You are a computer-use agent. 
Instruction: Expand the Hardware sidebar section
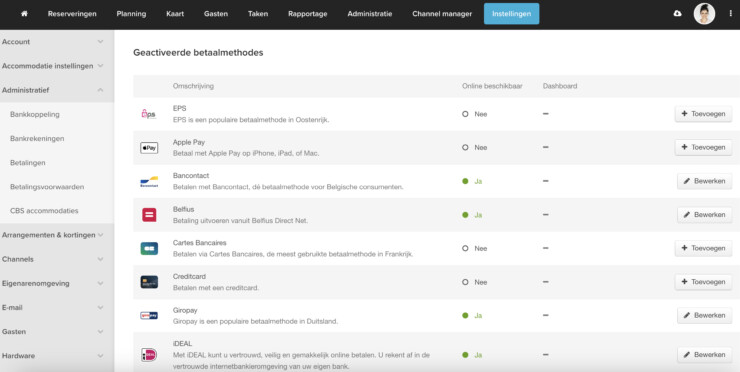point(57,356)
